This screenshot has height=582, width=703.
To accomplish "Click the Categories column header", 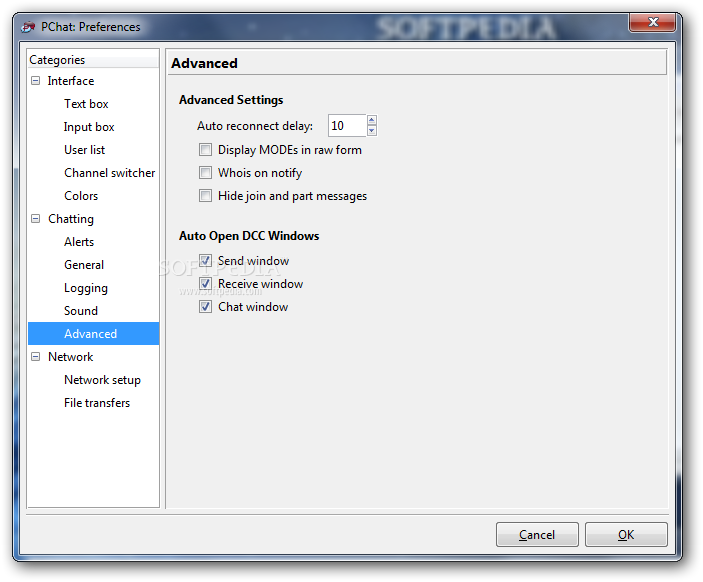I will (x=93, y=60).
